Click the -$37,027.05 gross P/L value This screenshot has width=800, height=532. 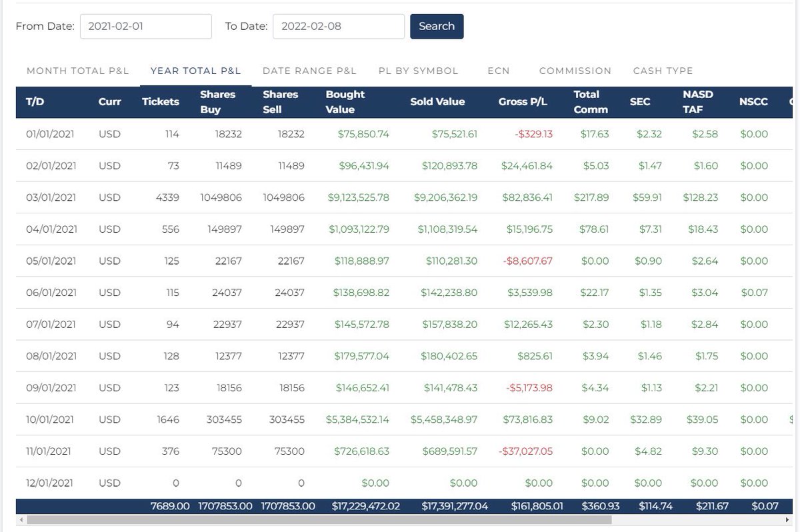tap(525, 451)
